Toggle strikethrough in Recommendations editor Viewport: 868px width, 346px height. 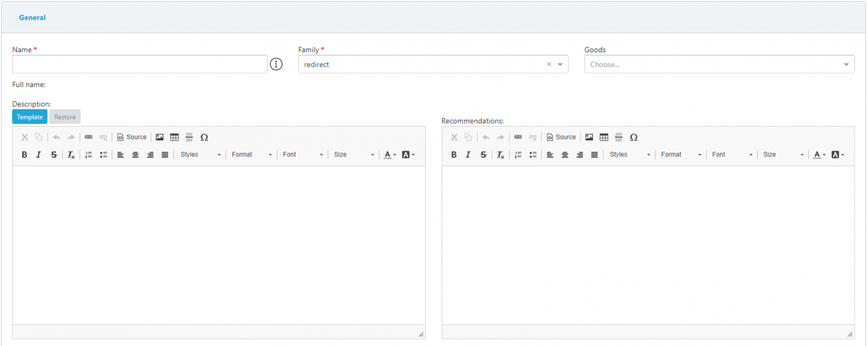pos(483,155)
